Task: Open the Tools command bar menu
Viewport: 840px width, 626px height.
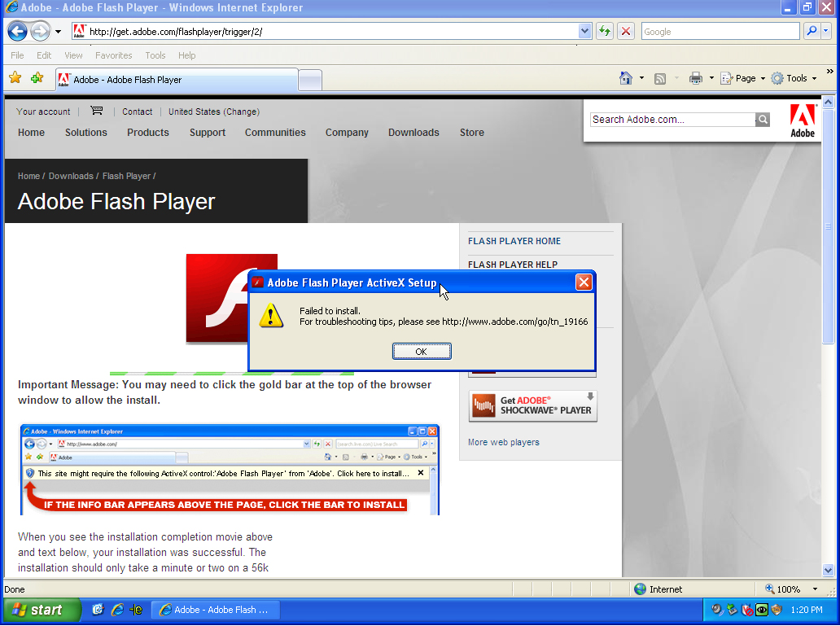Action: [x=794, y=78]
